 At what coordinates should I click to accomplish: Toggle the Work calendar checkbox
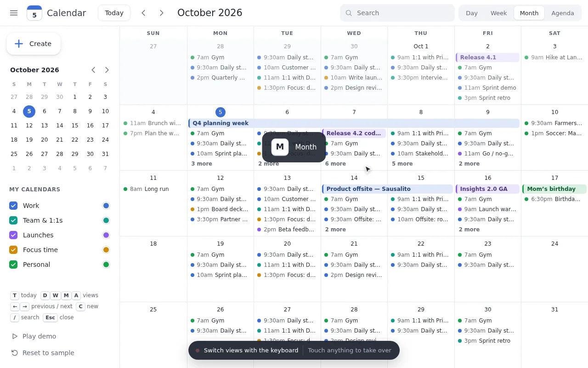pyautogui.click(x=13, y=206)
